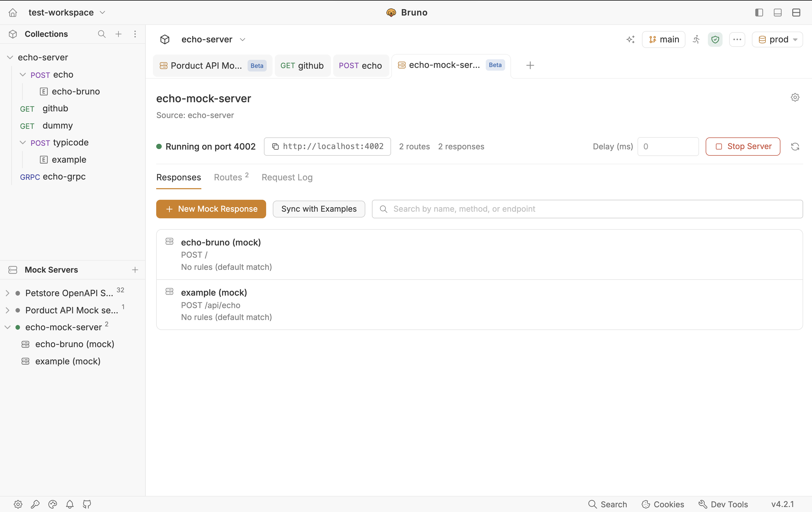Screen dimensions: 812x512
Task: Go to the home icon
Action: 13,12
